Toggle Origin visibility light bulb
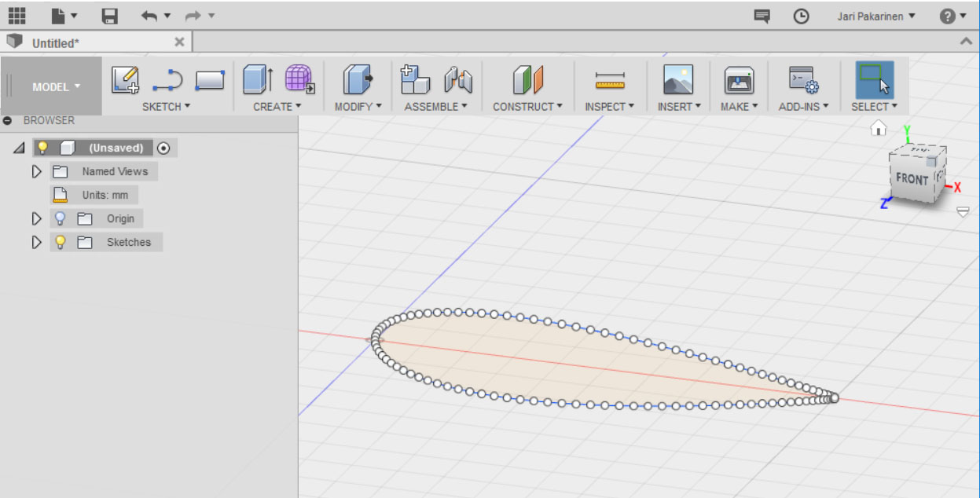 pos(60,218)
